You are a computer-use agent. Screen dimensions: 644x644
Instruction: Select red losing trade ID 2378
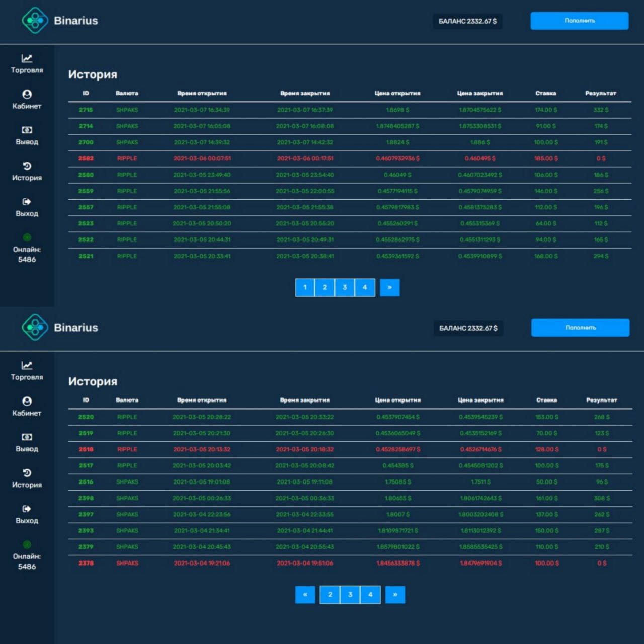pos(86,563)
